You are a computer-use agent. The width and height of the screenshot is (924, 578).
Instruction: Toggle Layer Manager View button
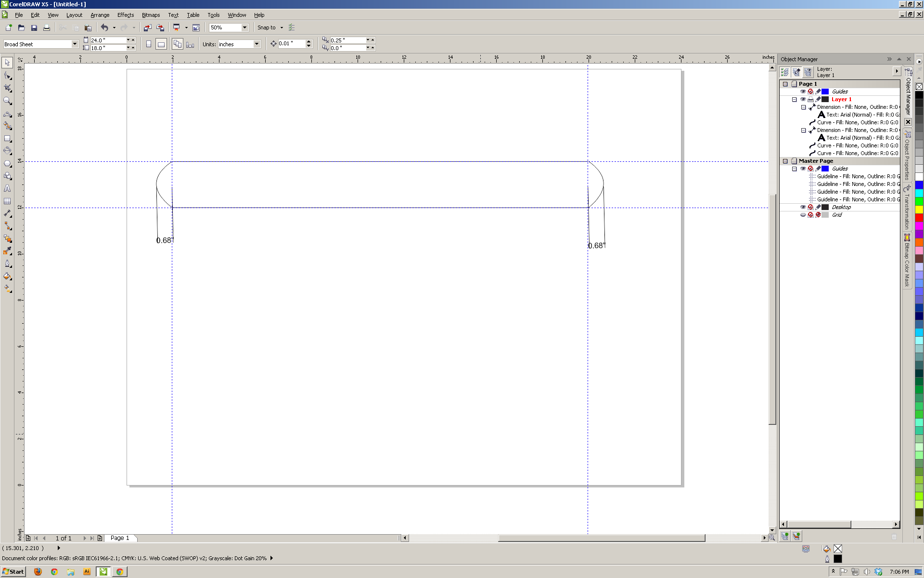coord(808,72)
